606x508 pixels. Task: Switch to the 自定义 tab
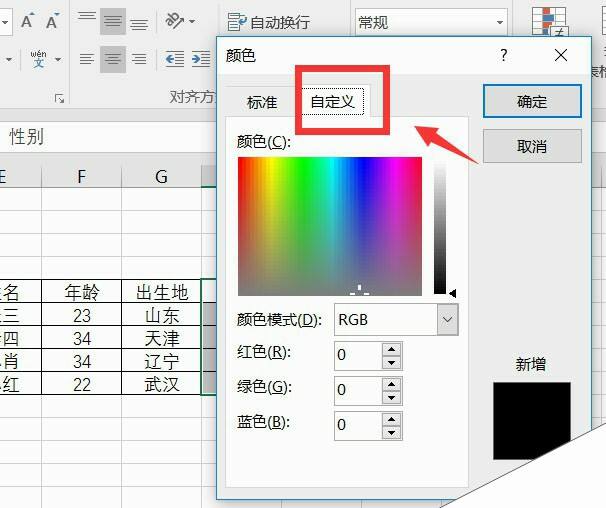point(332,102)
